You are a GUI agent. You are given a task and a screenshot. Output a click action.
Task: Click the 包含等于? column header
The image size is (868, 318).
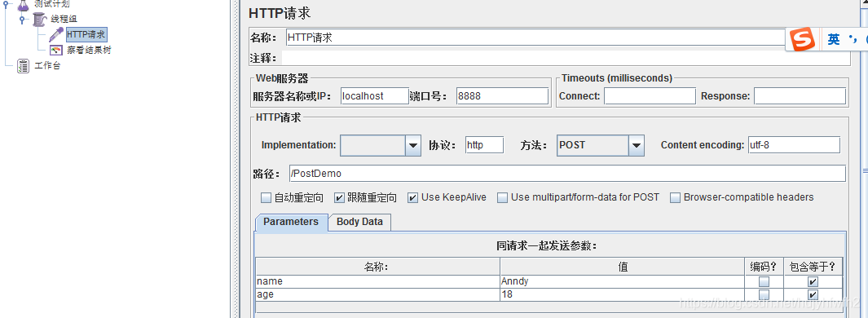coord(813,267)
